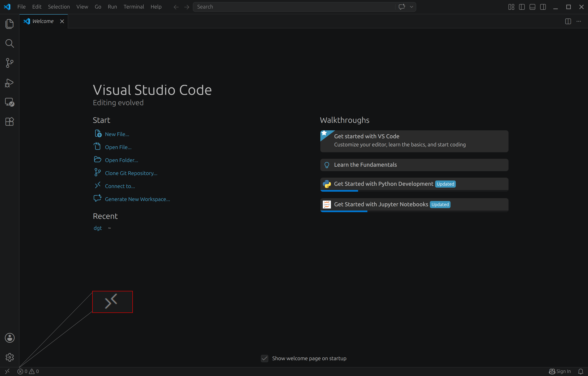The height and width of the screenshot is (376, 588).
Task: Click the Jupyter logo icon
Action: click(x=327, y=204)
